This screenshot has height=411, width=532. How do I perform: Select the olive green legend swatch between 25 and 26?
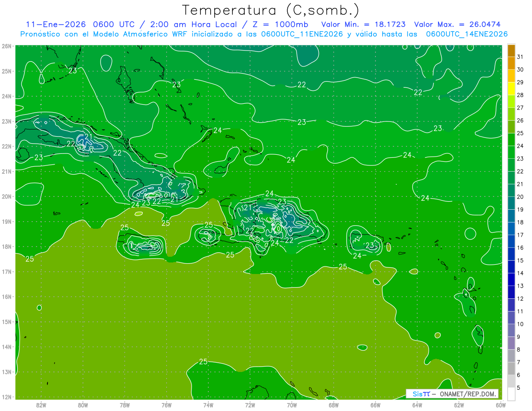click(x=511, y=127)
